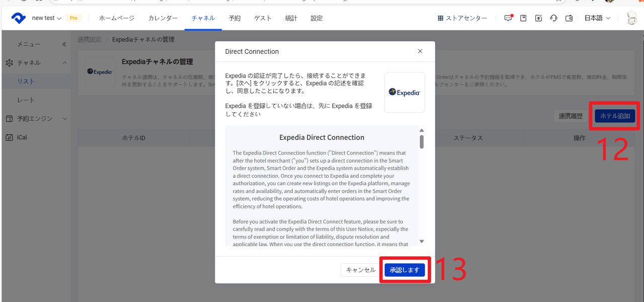644x302 pixels.
Task: Open the 統計 tab in top navigation
Action: pos(291,18)
